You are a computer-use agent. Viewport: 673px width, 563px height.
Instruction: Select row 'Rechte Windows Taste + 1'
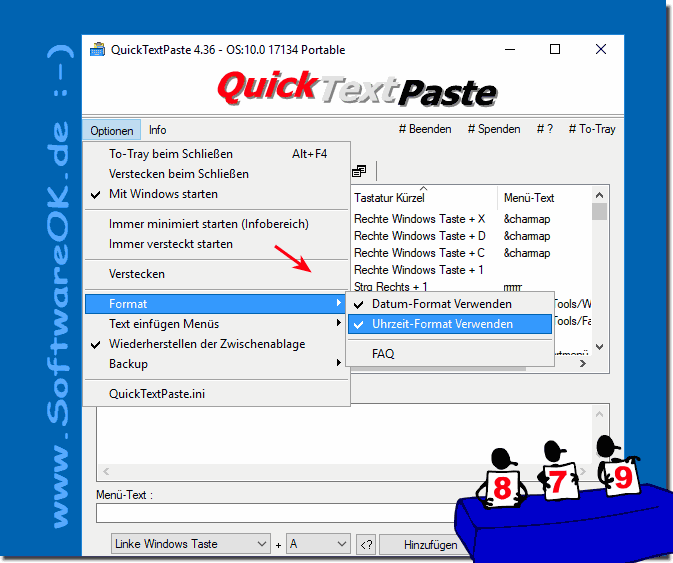coord(471,270)
